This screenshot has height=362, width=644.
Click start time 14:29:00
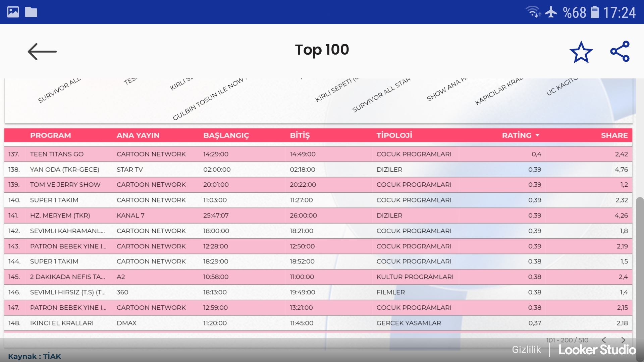coord(216,154)
